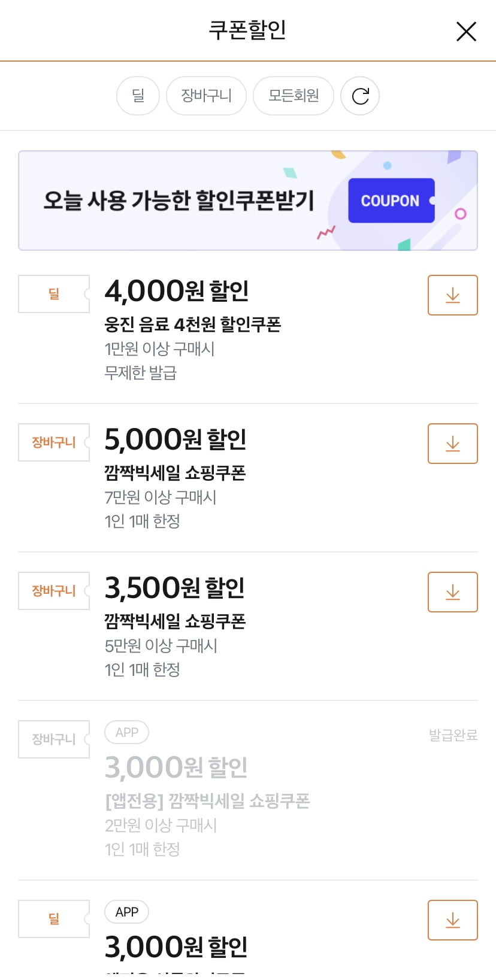Open the 웅진 음료 4천원 할인쿠폰 title
This screenshot has height=980, width=496.
point(193,324)
